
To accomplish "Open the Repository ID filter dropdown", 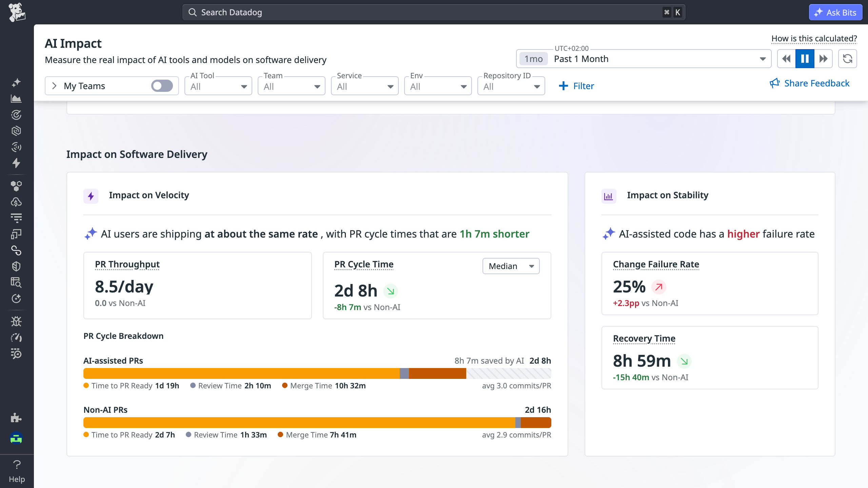I will 511,86.
